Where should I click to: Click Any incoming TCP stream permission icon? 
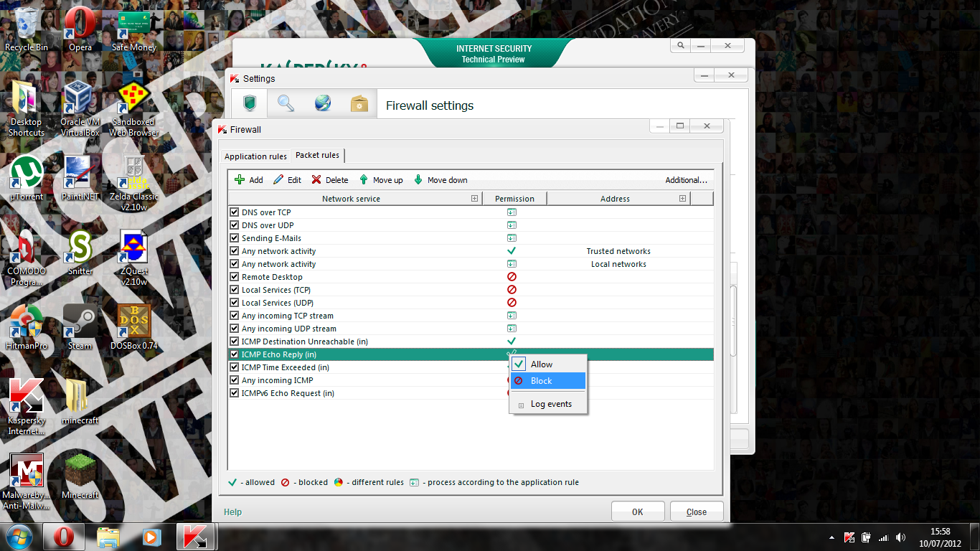512,316
